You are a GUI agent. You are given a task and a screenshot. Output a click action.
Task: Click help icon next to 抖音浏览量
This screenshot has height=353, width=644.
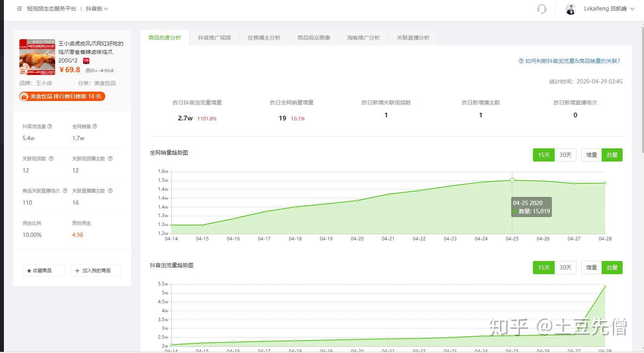pyautogui.click(x=50, y=126)
